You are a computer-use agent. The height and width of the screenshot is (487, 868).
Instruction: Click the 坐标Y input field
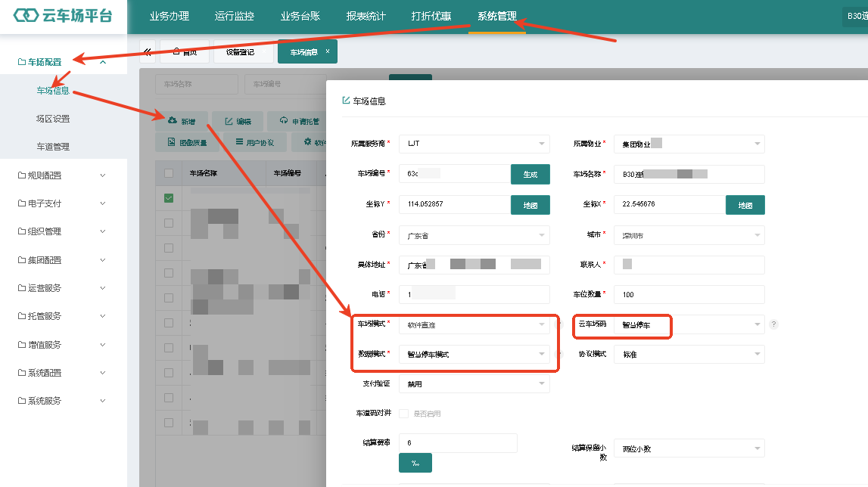coord(455,205)
